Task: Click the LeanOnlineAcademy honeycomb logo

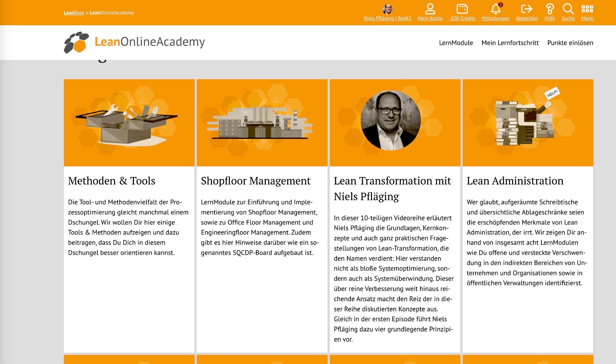Action: [76, 42]
